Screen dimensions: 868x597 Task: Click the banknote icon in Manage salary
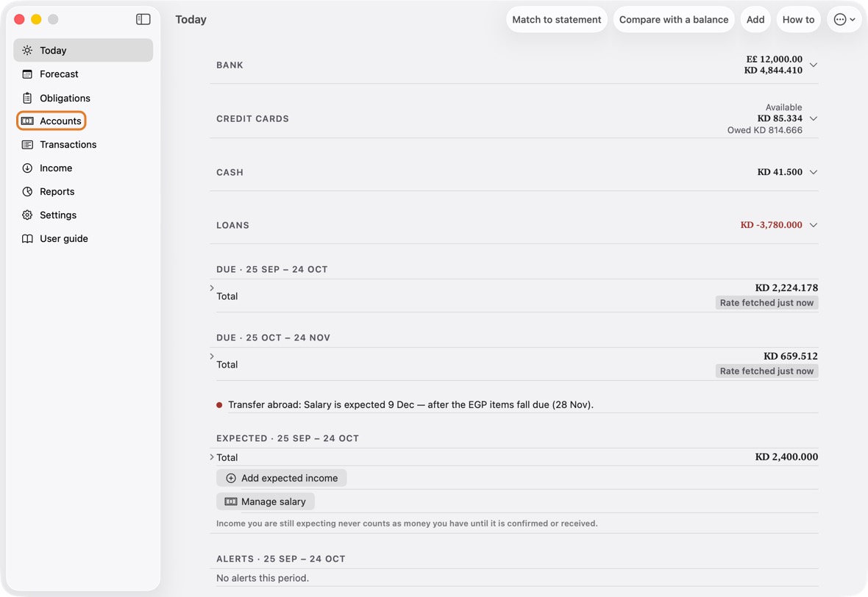pyautogui.click(x=231, y=502)
